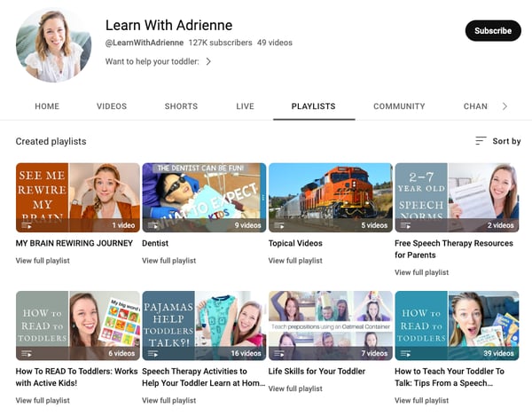Open the 39 videos How to Read to Toddlers thumbnail
Viewport: 532px width, 416px height.
[457, 326]
